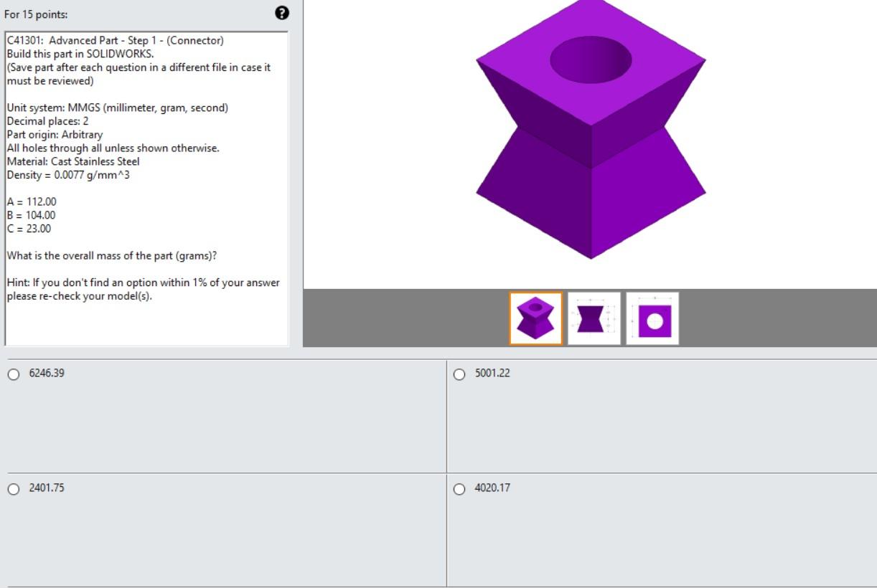
Task: Open the help question mark icon
Action: 281,13
